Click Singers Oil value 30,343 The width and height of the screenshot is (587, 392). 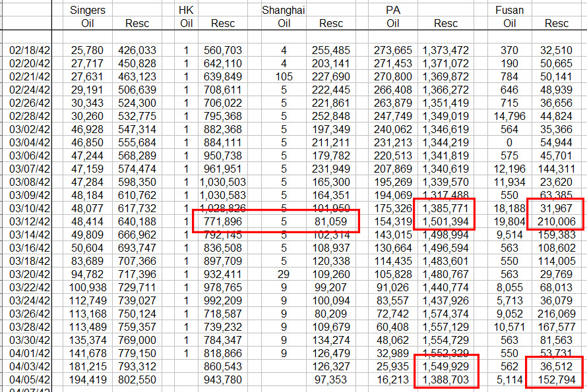point(87,103)
